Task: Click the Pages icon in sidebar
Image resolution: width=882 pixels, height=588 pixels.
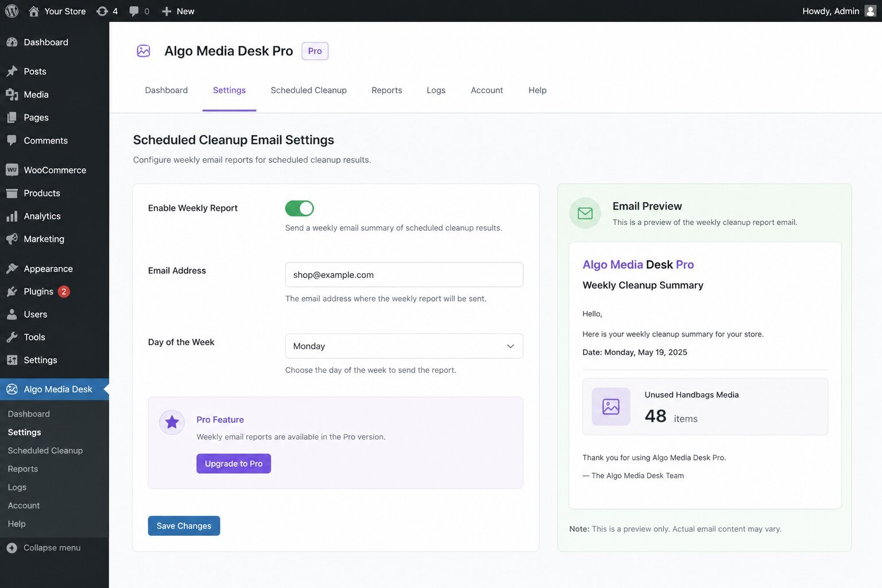Action: pos(12,117)
